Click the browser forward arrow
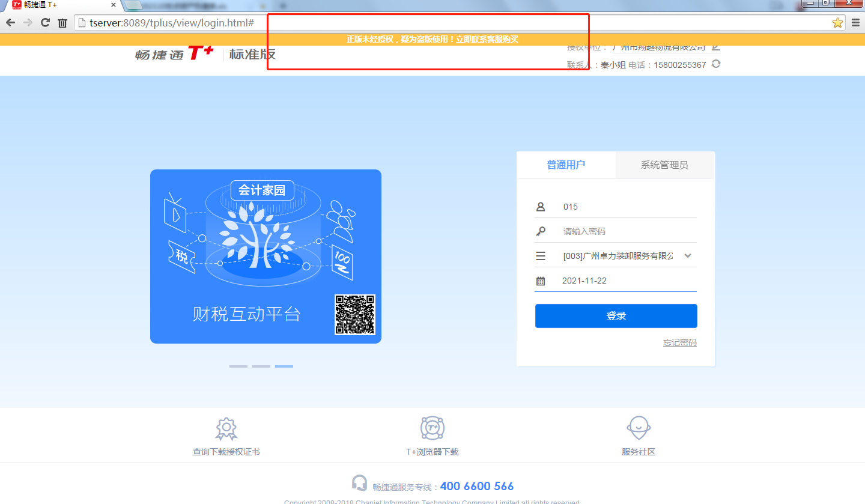This screenshot has height=504, width=865. 28,23
